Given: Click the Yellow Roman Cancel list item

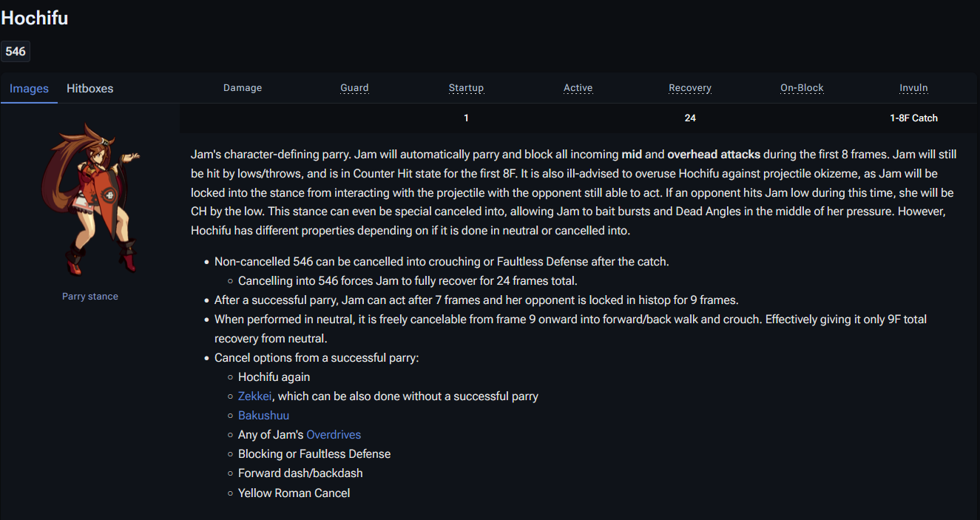Looking at the screenshot, I should (x=294, y=493).
